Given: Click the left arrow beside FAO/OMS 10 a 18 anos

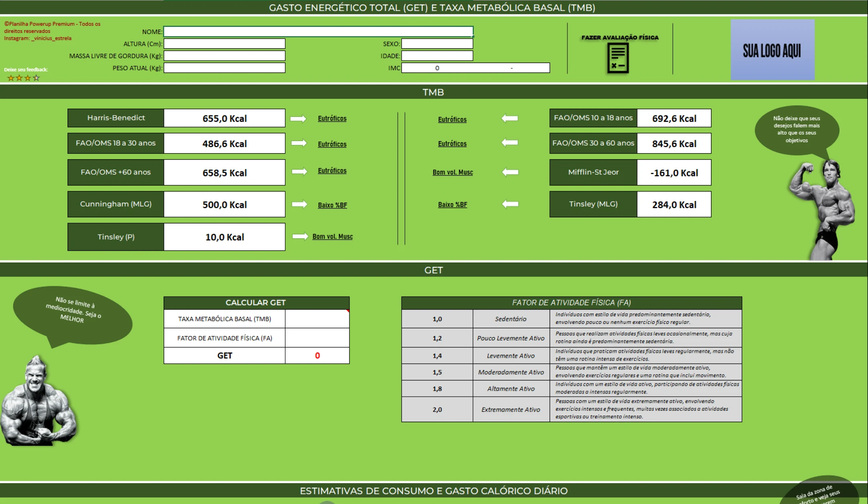Looking at the screenshot, I should 510,118.
